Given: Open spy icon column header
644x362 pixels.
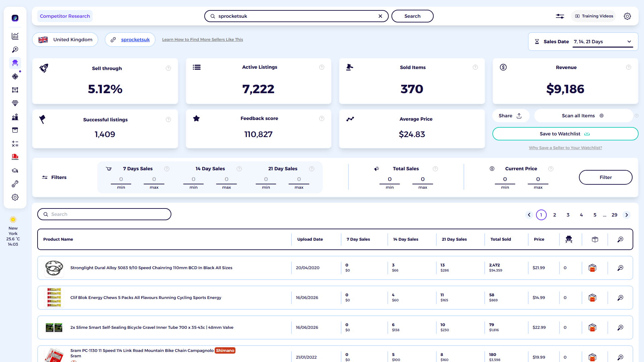Looking at the screenshot, I should (x=569, y=239).
